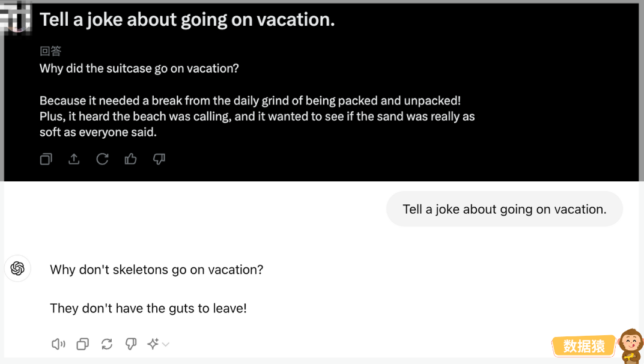Regenerate the skeleton joke response
Viewport: 644px width, 364px height.
pos(107,344)
